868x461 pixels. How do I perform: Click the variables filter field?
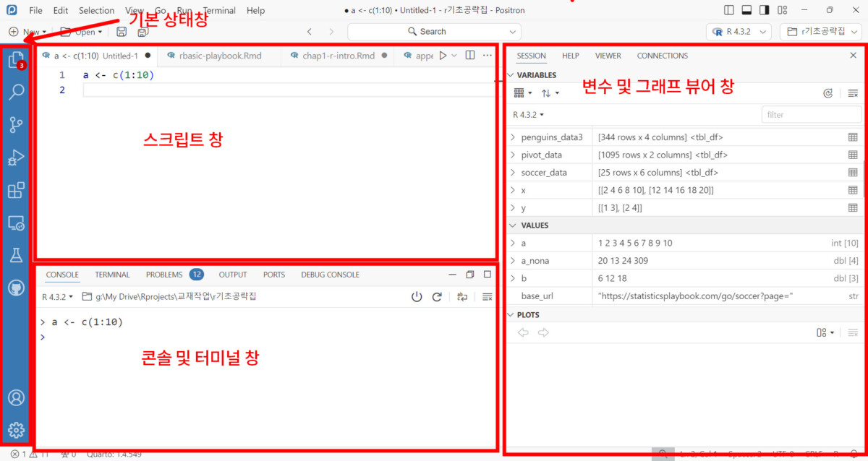tap(811, 114)
